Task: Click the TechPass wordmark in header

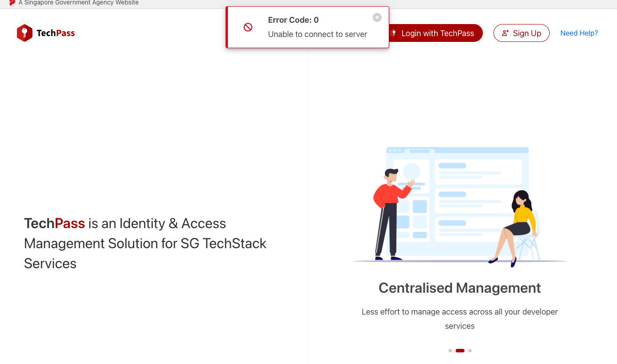Action: tap(56, 33)
